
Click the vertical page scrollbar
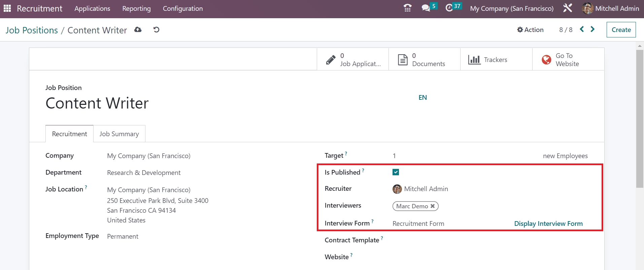tap(640, 118)
